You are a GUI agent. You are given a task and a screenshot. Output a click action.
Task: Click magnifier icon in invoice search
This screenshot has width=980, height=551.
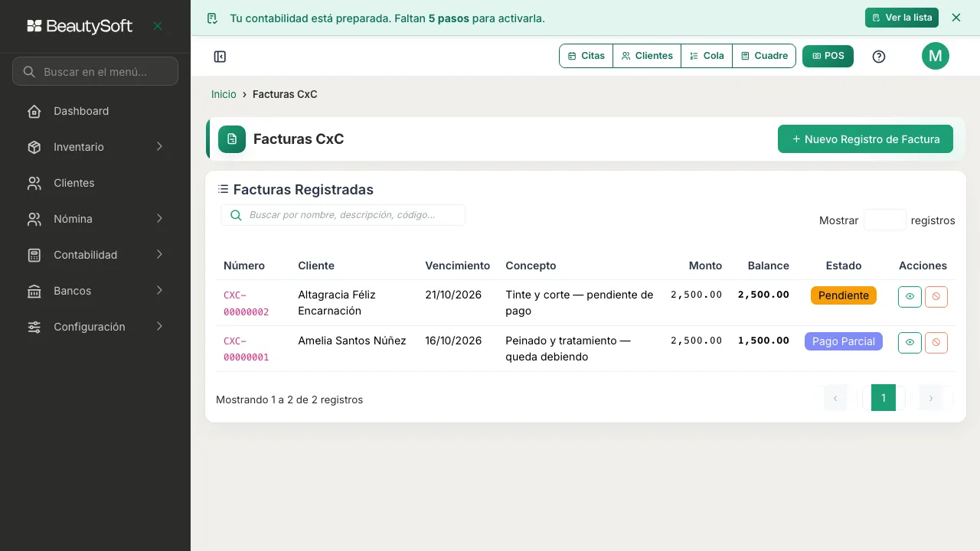[237, 215]
